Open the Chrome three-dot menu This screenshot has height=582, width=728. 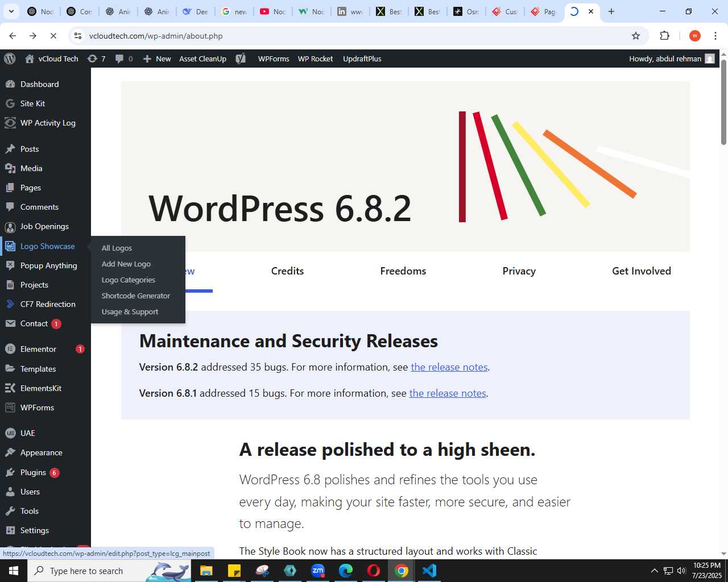(715, 36)
